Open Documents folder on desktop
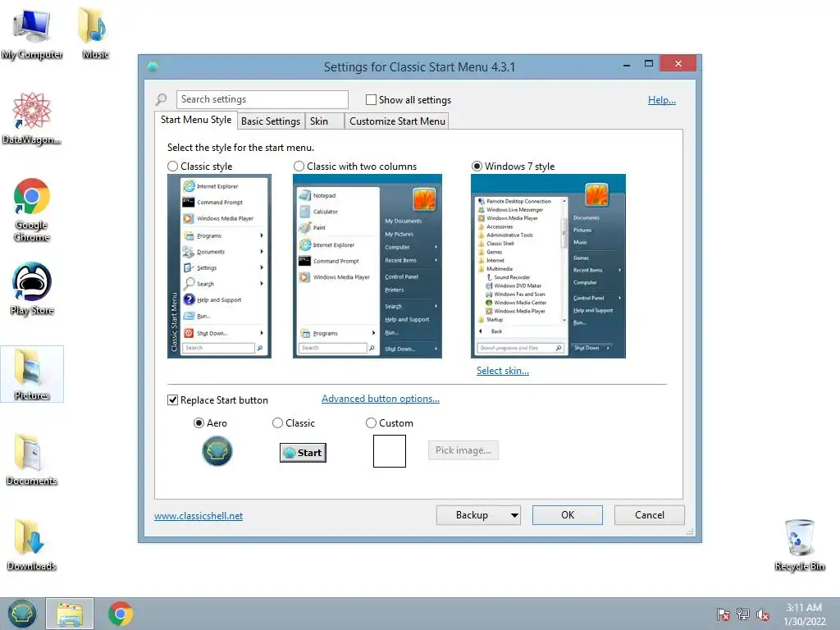 coord(32,459)
